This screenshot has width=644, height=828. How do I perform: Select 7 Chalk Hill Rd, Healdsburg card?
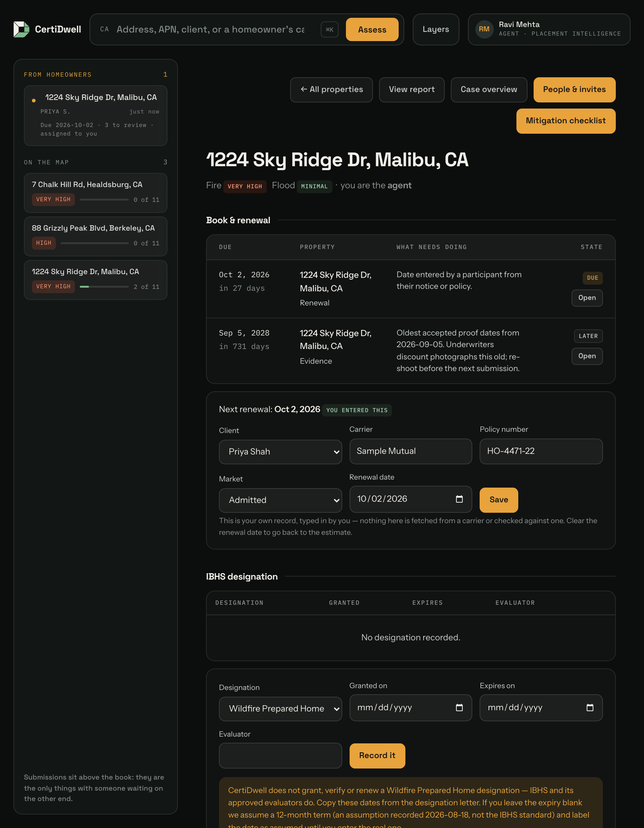(x=95, y=193)
